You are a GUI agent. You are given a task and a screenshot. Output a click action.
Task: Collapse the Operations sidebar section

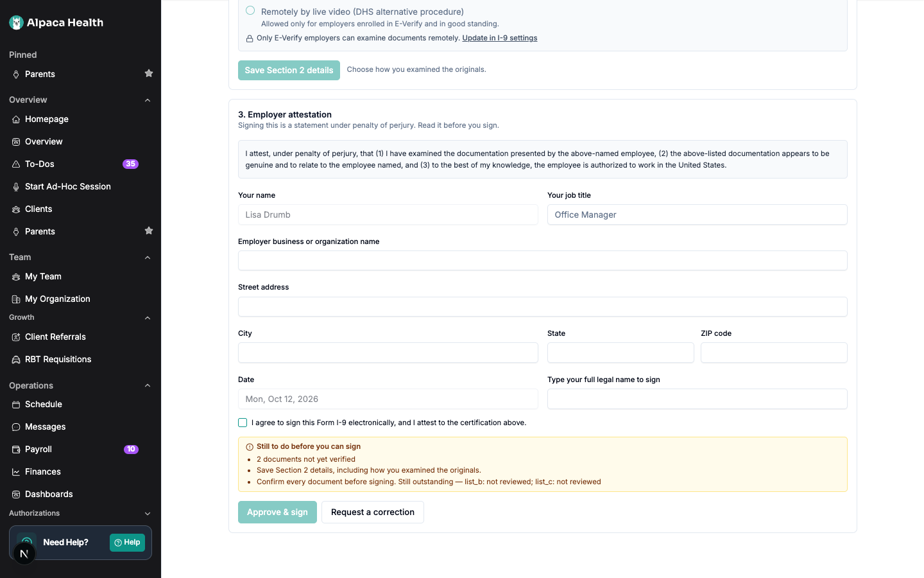(148, 385)
